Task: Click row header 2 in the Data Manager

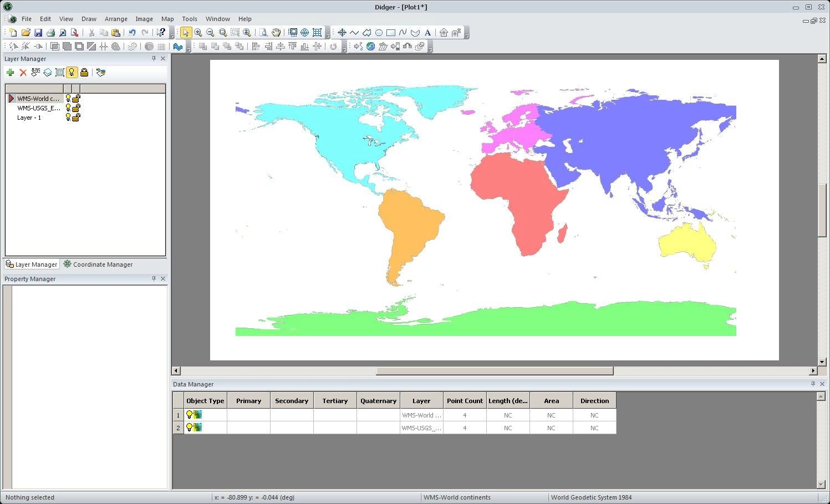Action: click(x=178, y=427)
